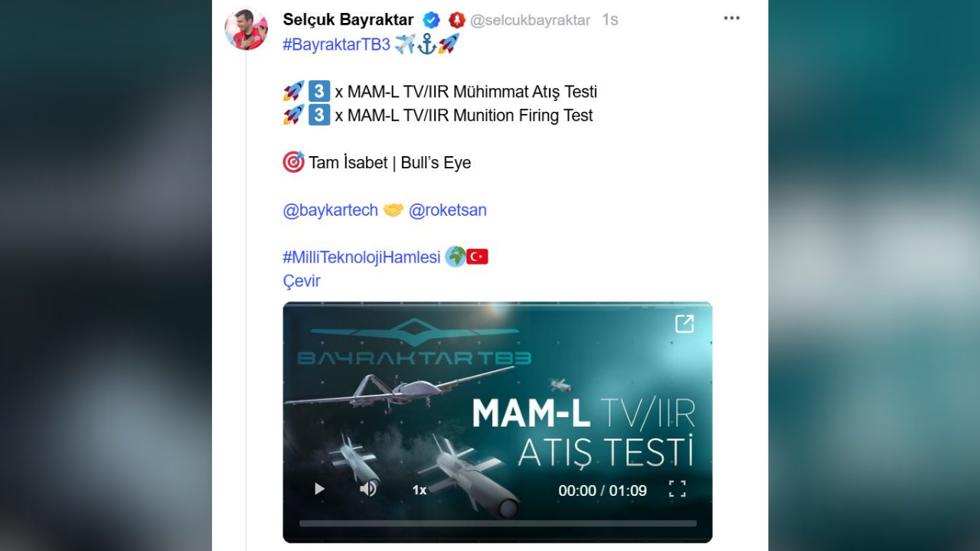The height and width of the screenshot is (551, 980).
Task: Open the @selcukbayraktar handle link
Action: pyautogui.click(x=530, y=20)
